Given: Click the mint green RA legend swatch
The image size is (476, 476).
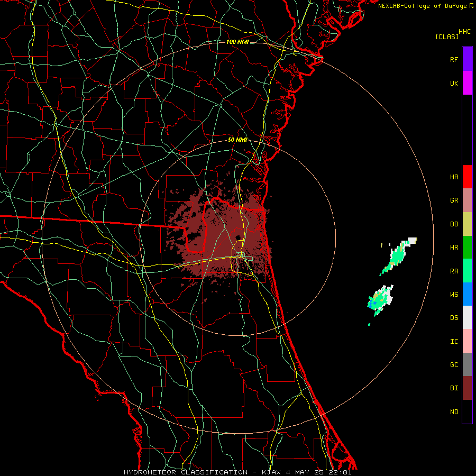Looking at the screenshot, I should click(x=467, y=271).
